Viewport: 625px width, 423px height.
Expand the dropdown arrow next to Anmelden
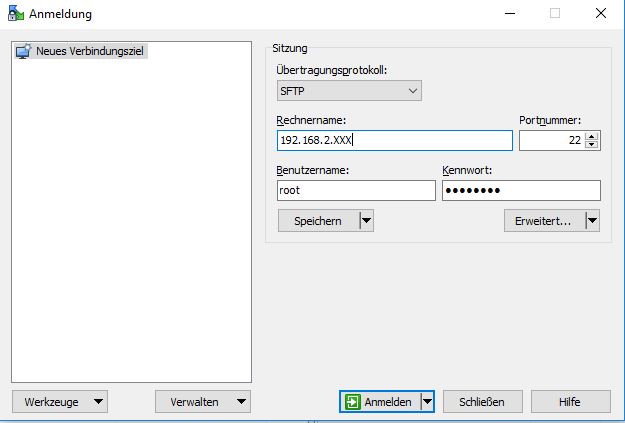coord(427,401)
